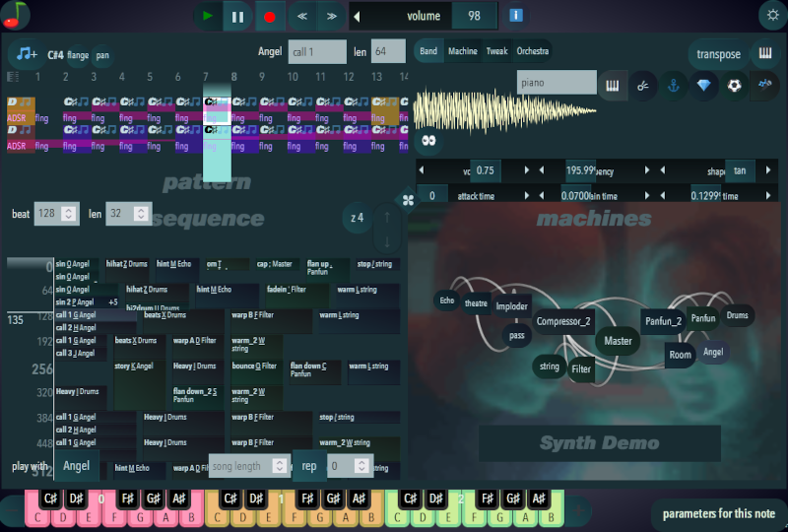Click the volume value 98 slider
The image size is (788, 532).
coord(474,16)
